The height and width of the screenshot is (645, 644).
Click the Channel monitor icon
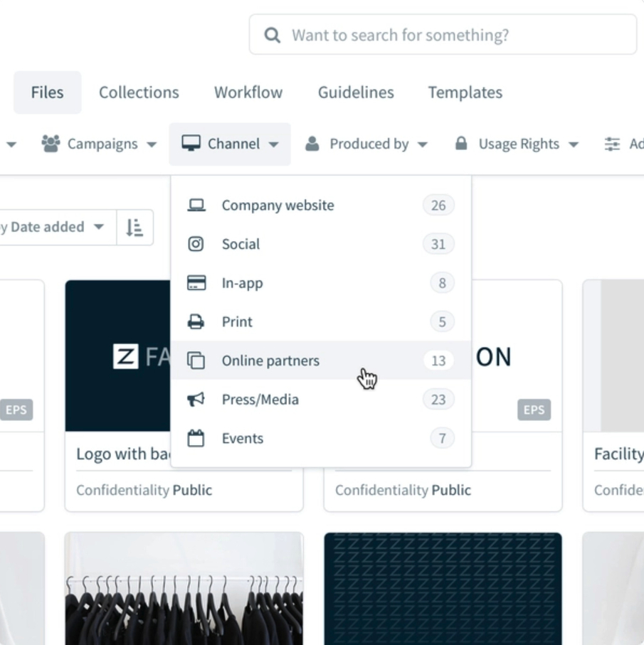coord(191,143)
